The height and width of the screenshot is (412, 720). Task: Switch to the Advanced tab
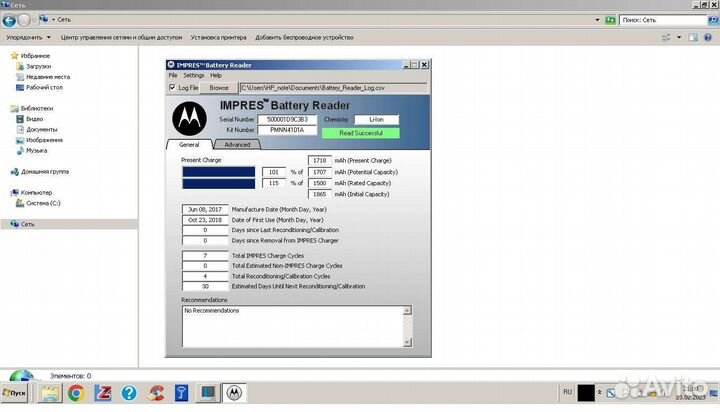[237, 144]
